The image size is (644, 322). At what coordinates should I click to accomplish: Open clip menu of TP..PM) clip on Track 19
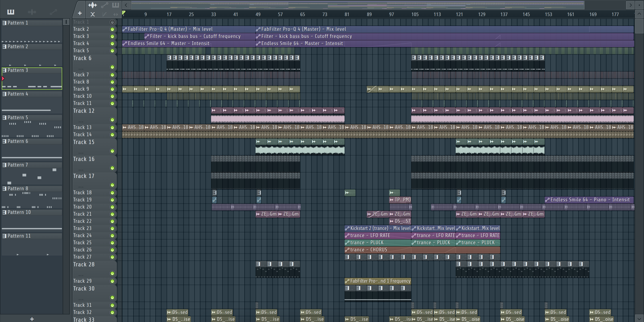[392, 200]
